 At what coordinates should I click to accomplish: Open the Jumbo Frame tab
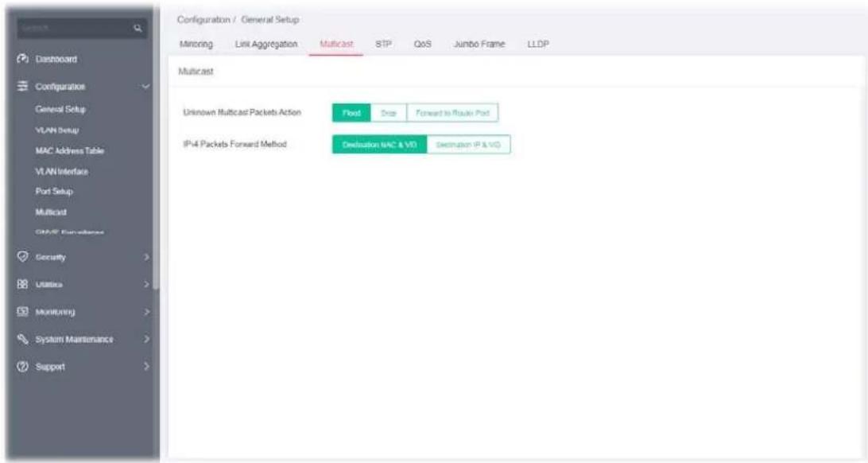(x=479, y=45)
